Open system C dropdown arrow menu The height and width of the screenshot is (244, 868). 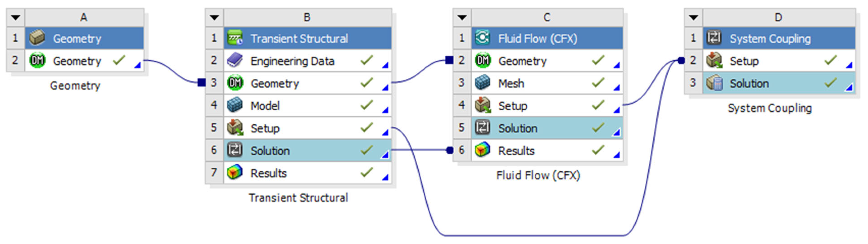point(462,18)
